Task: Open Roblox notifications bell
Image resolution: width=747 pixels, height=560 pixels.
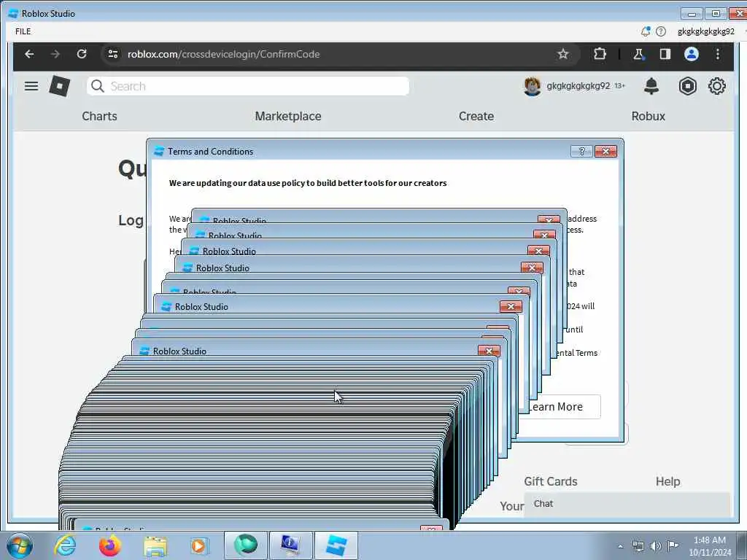Action: coord(651,86)
